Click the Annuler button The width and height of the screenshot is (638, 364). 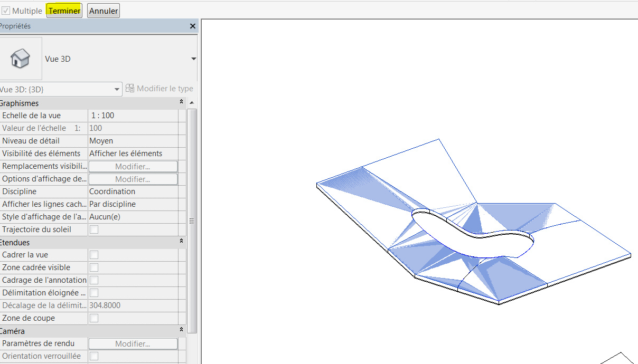click(x=104, y=11)
